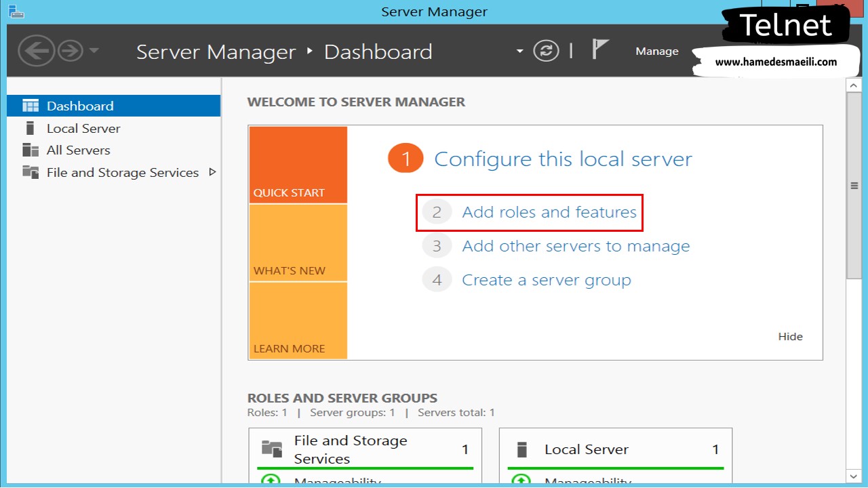This screenshot has height=488, width=868.
Task: Click the step 4 number circle
Action: coord(437,280)
